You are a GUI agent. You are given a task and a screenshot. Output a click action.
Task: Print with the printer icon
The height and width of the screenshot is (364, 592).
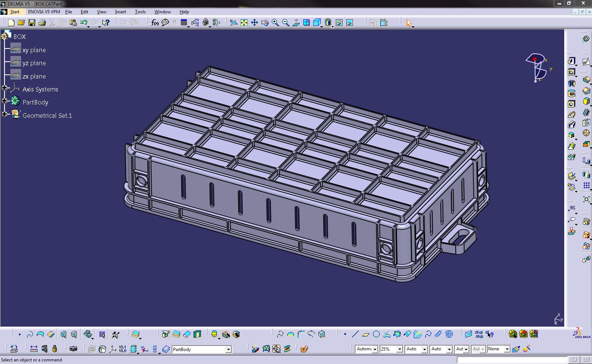(x=42, y=23)
